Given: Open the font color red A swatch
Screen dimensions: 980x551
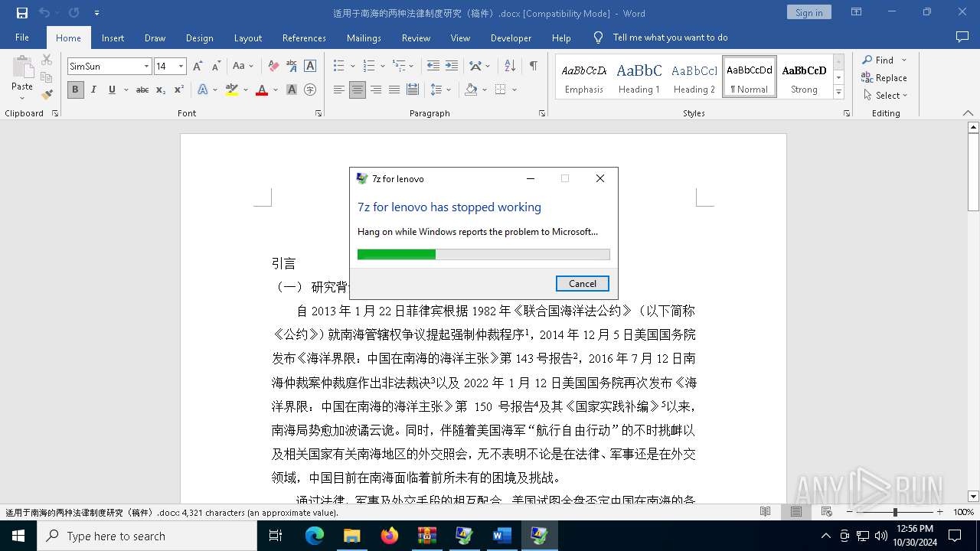Looking at the screenshot, I should point(262,90).
